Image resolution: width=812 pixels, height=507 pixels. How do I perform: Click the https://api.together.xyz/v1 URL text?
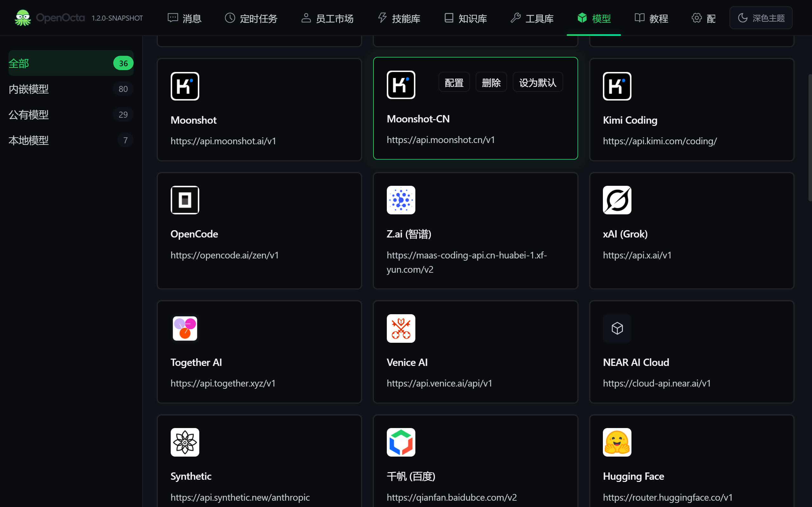[x=223, y=383]
